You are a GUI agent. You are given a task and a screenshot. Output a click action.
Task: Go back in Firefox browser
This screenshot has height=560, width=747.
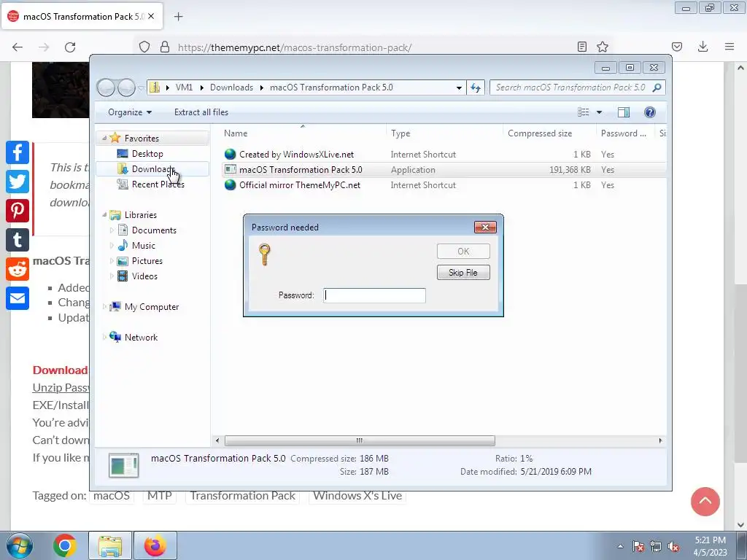[x=18, y=47]
